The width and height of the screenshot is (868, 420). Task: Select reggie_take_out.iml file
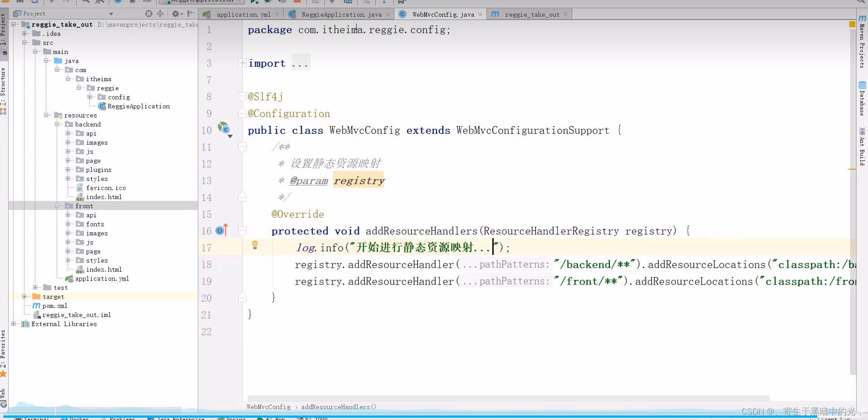(x=72, y=315)
